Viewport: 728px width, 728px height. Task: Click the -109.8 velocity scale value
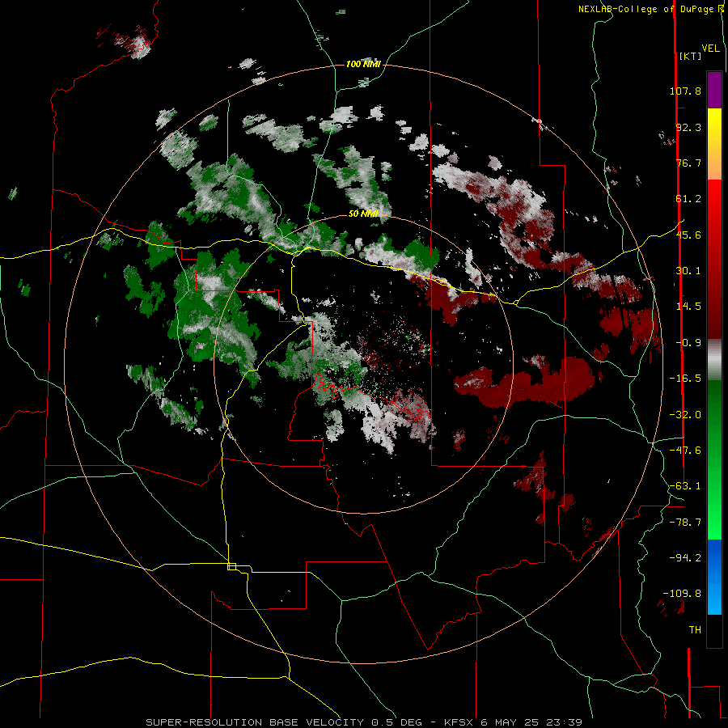click(x=682, y=594)
